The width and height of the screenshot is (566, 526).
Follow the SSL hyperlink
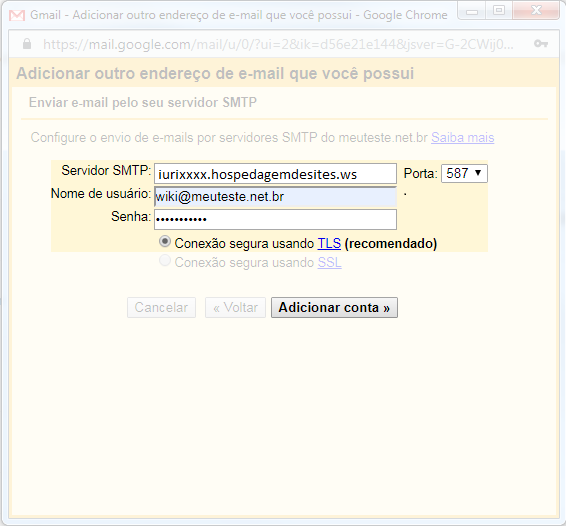tap(329, 262)
